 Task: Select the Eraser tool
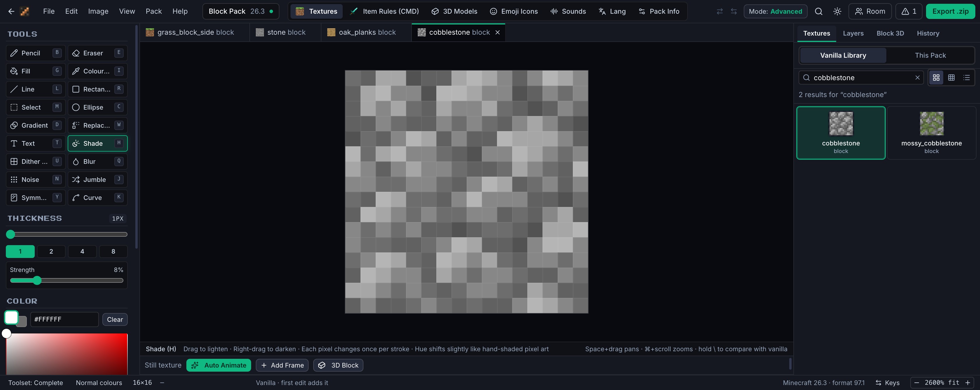(x=97, y=53)
